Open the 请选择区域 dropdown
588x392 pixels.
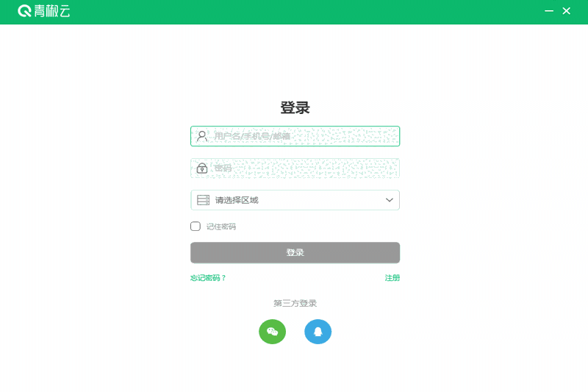pos(295,200)
